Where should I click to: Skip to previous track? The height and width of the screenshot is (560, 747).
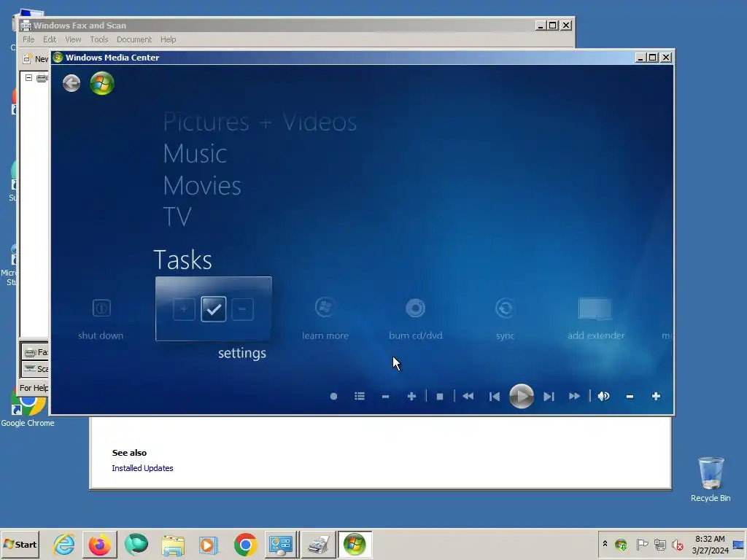pyautogui.click(x=495, y=396)
